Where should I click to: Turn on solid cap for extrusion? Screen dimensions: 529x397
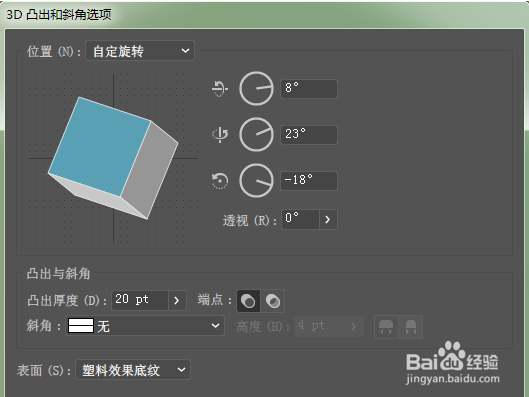coord(248,301)
